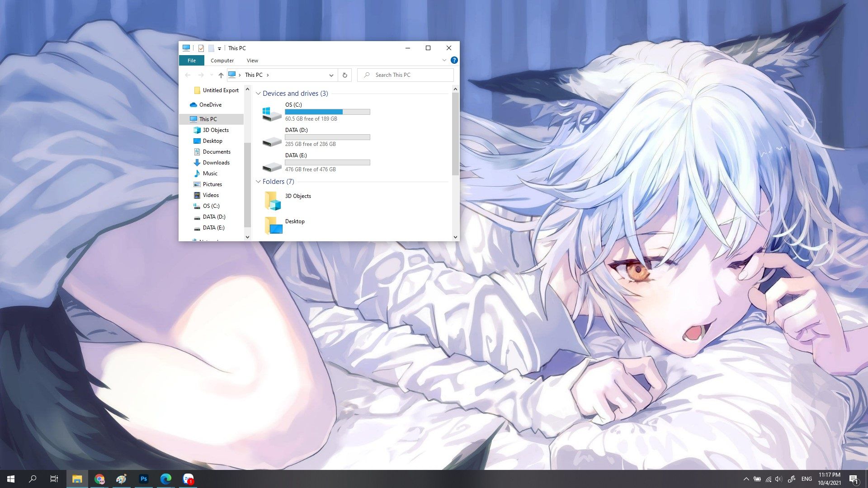
Task: Open the Computer ribbon tab
Action: click(222, 61)
